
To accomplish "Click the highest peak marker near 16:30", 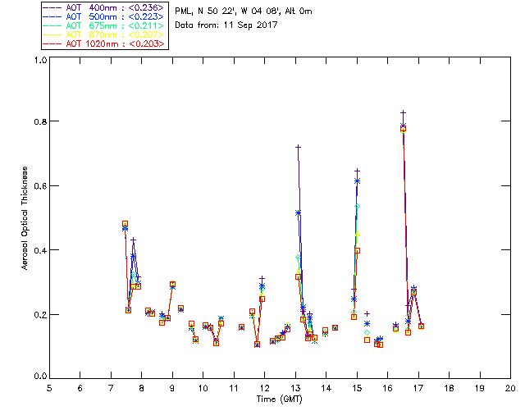I will tap(404, 112).
